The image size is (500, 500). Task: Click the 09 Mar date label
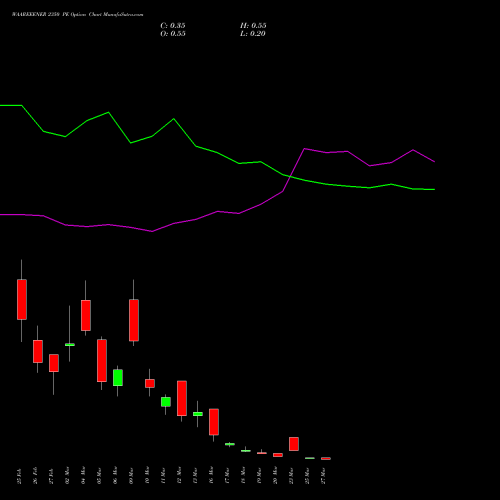(131, 476)
